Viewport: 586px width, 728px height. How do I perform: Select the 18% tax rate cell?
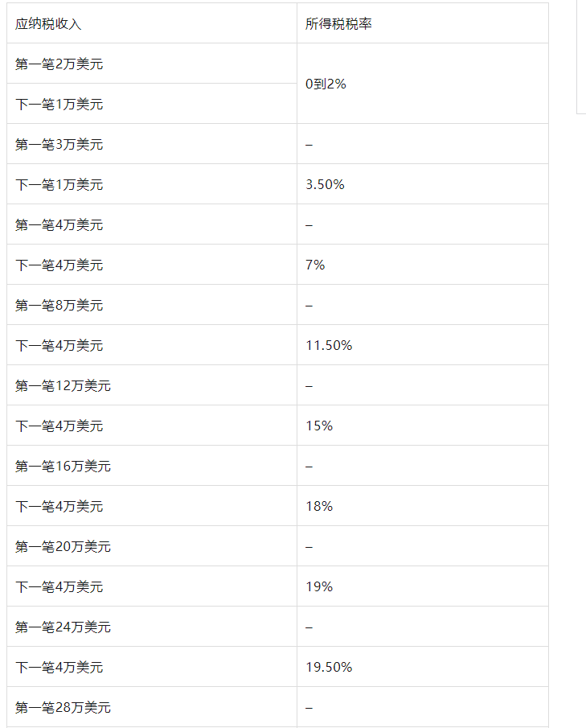[x=423, y=506]
